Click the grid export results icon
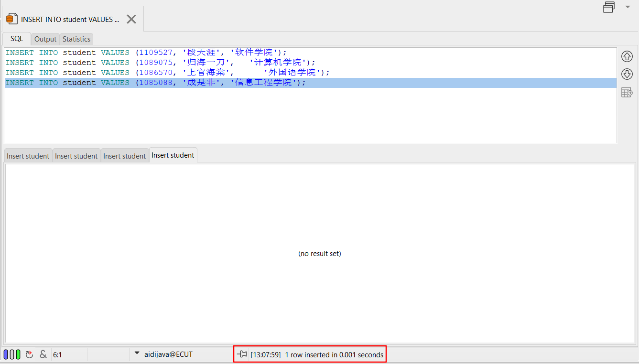This screenshot has width=639, height=364. click(x=627, y=92)
